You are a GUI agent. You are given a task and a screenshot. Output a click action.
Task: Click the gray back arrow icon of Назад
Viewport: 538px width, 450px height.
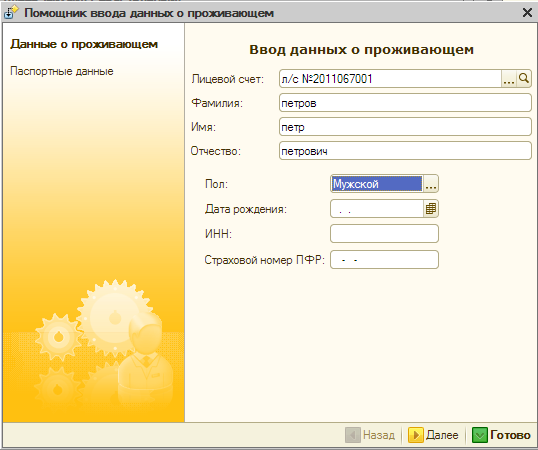point(353,435)
